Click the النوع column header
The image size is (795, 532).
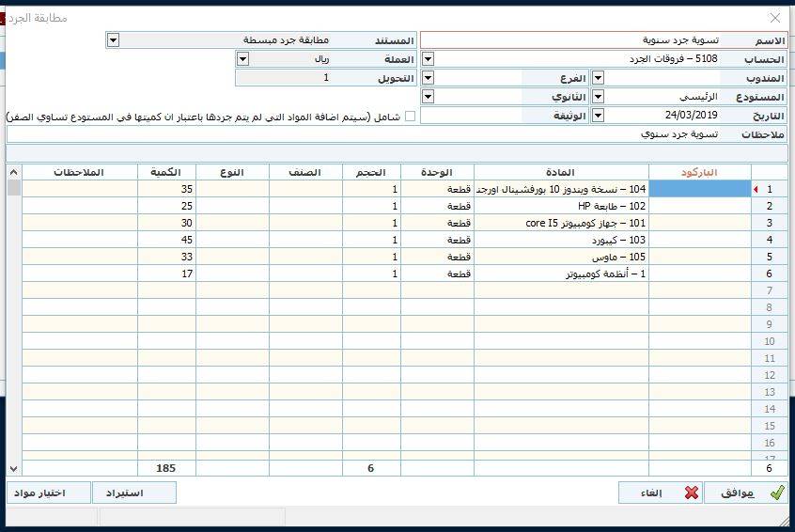point(232,172)
